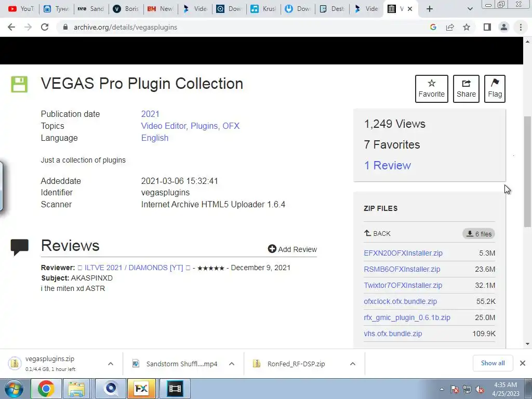
Task: Open the file explorer taskbar icon
Action: [x=76, y=389]
